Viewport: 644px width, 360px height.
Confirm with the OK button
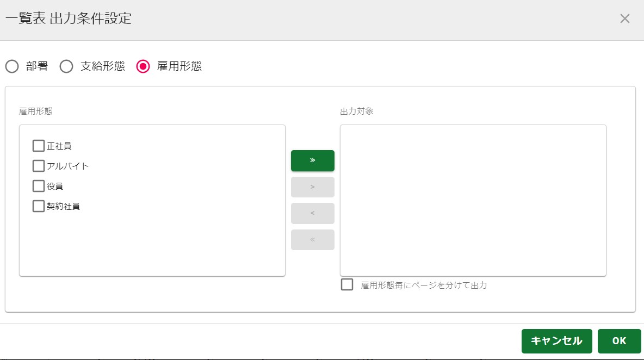pos(619,341)
